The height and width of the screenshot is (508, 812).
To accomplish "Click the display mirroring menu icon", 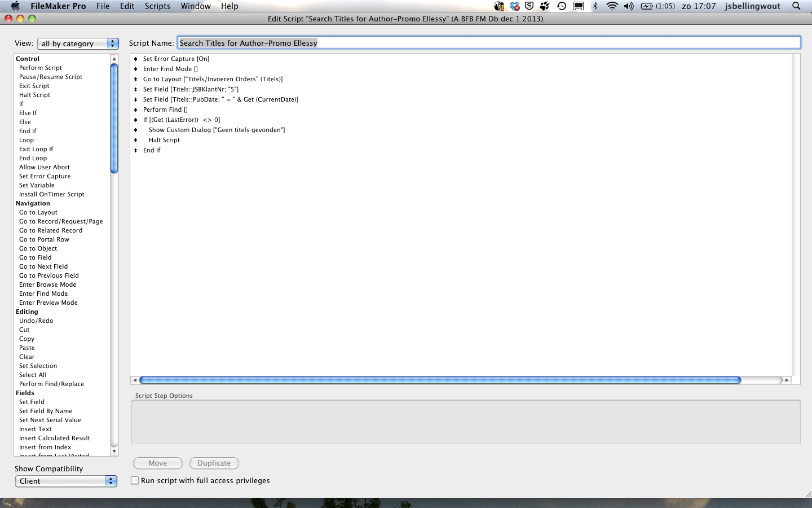I will [x=579, y=6].
